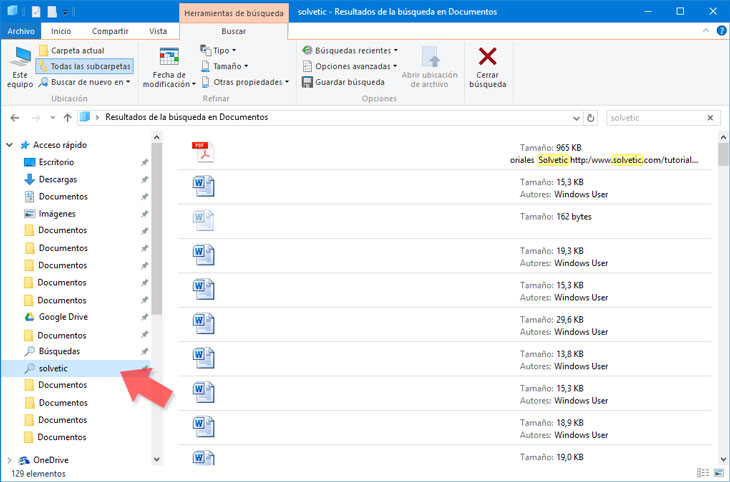Expand address bar history dropdown
The width and height of the screenshot is (730, 482).
[x=576, y=118]
